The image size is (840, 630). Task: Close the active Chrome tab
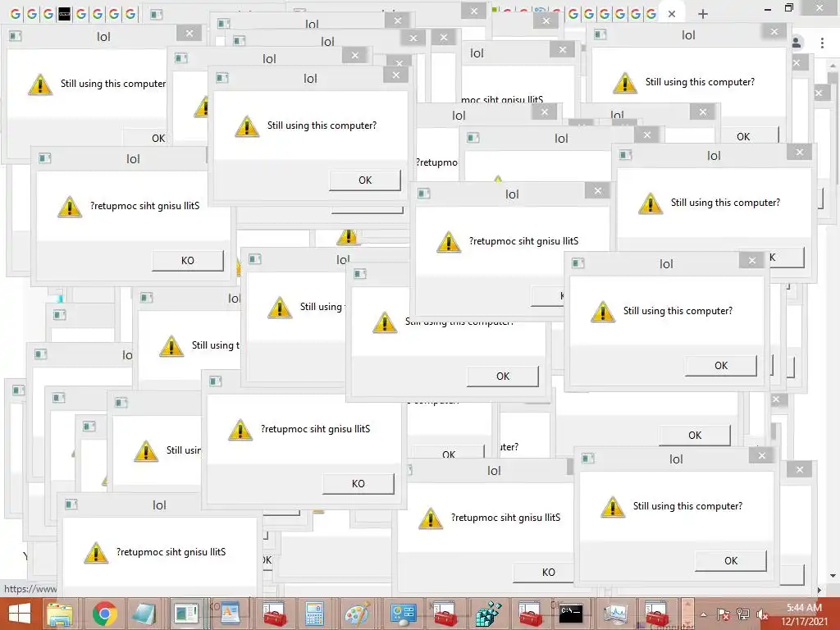tap(672, 14)
